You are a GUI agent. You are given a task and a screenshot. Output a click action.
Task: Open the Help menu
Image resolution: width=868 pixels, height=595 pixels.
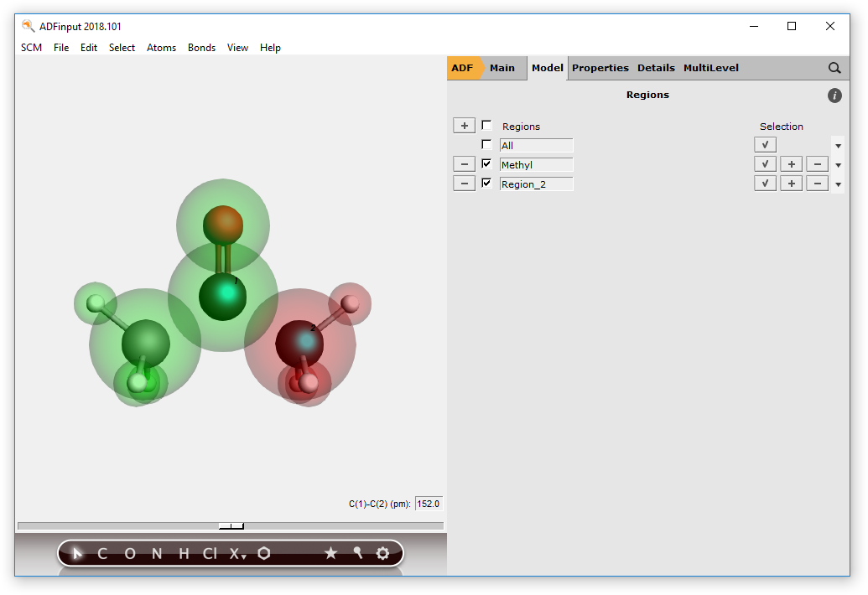pos(270,48)
